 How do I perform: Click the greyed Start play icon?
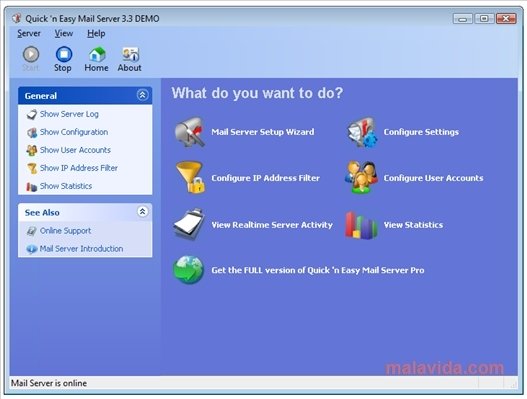pos(31,54)
